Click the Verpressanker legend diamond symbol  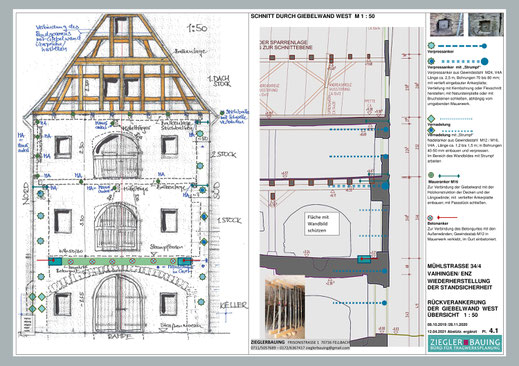[431, 46]
